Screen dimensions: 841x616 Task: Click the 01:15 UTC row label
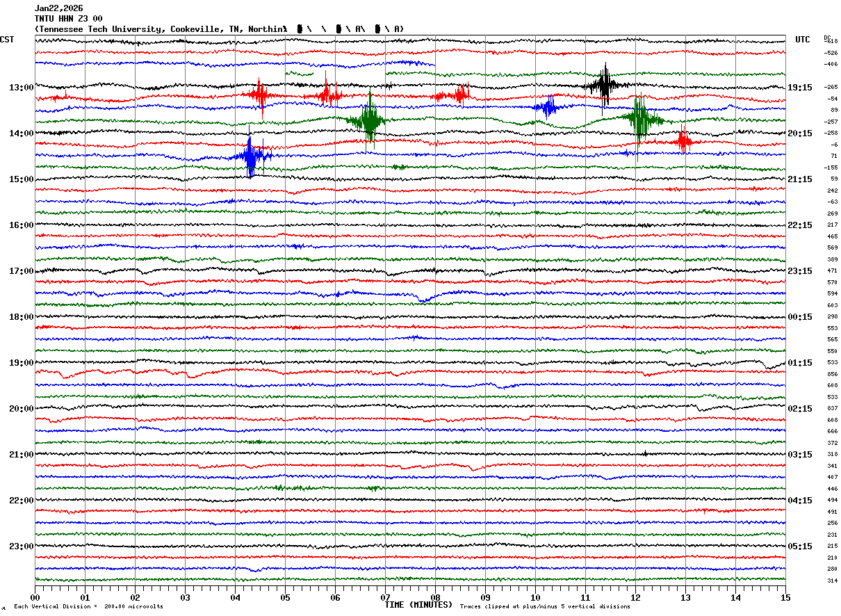tap(800, 363)
